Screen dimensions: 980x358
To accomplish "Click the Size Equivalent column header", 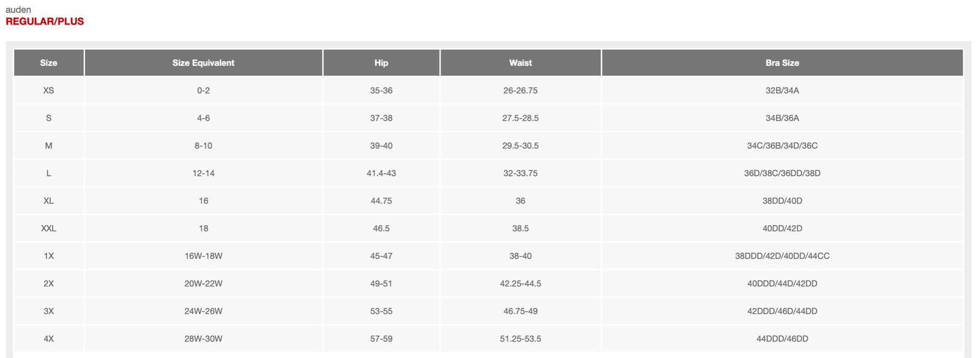I will pos(203,63).
